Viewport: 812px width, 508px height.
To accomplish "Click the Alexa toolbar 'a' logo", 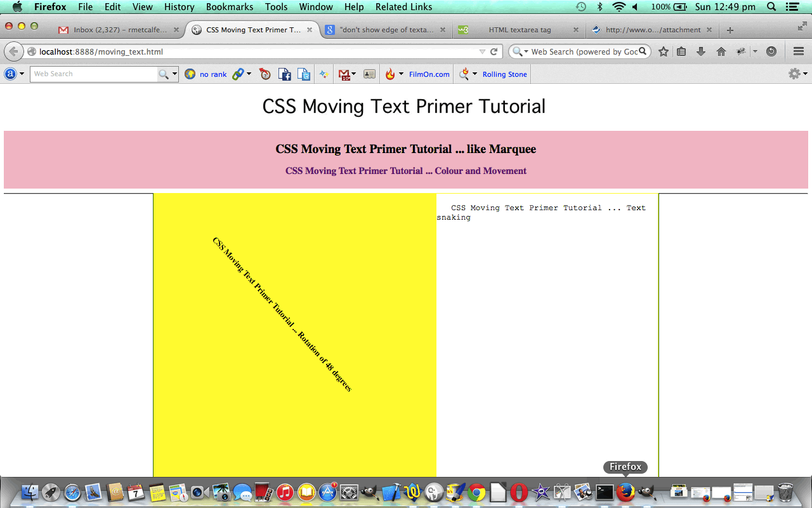I will click(10, 74).
